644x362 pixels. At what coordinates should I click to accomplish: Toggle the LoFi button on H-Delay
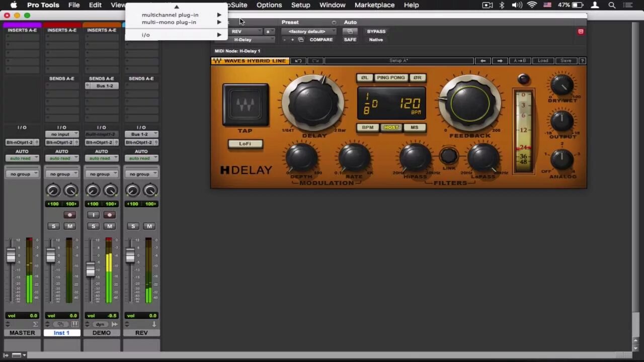point(245,144)
